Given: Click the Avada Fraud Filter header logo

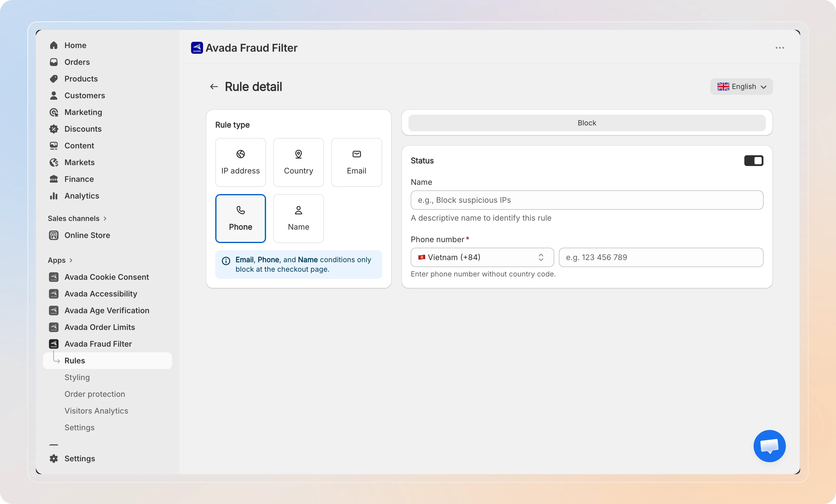Looking at the screenshot, I should click(197, 48).
